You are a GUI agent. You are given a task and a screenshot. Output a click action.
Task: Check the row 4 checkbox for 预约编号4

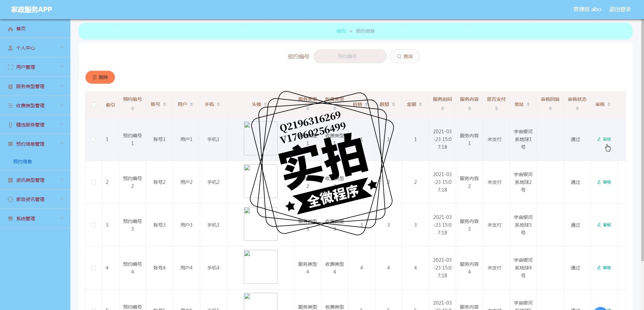(x=93, y=268)
